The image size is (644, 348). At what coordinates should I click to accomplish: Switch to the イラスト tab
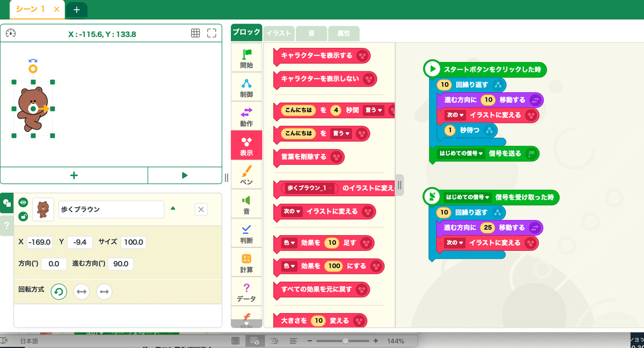(x=279, y=33)
